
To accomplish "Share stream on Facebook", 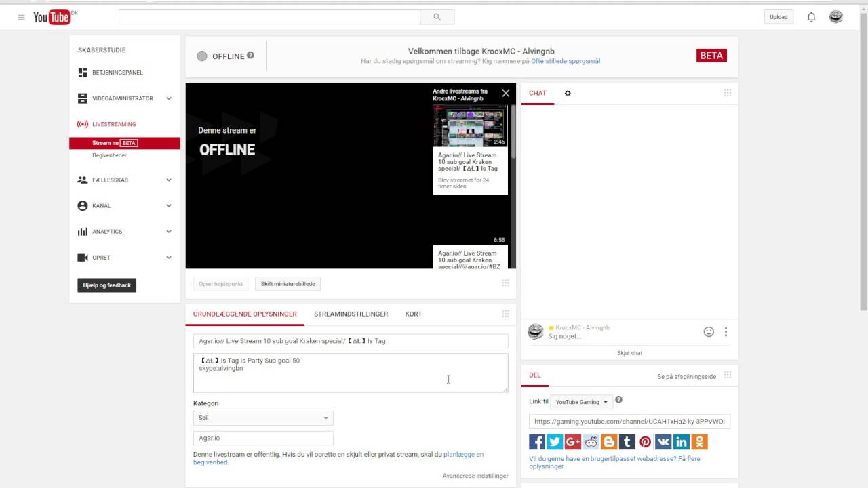I will [537, 442].
